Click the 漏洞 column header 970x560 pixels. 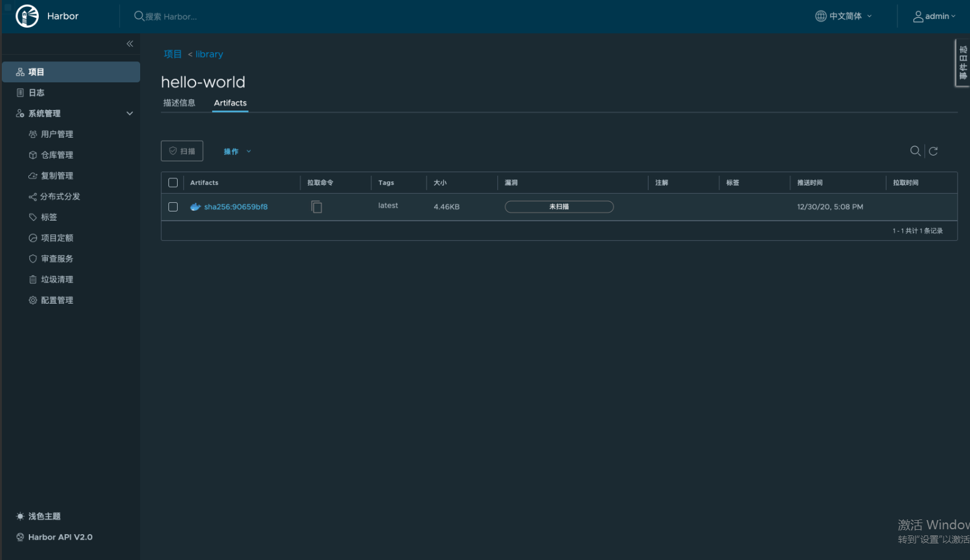[x=511, y=183]
